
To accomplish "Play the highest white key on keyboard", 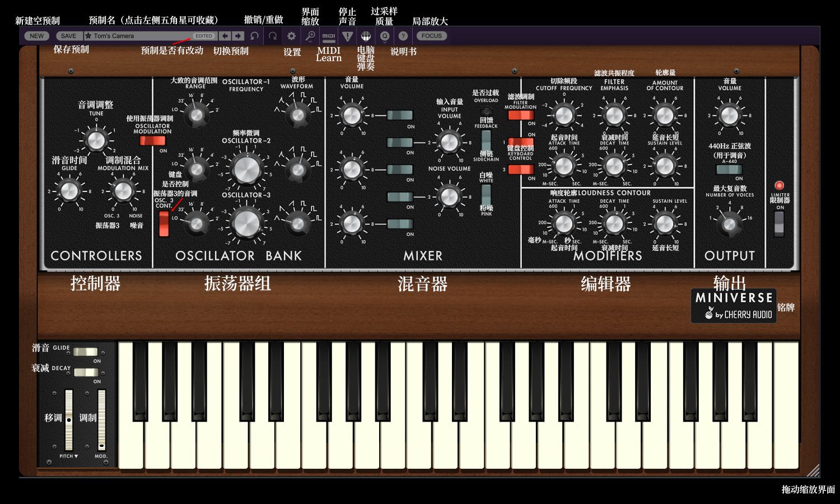I will [x=785, y=406].
